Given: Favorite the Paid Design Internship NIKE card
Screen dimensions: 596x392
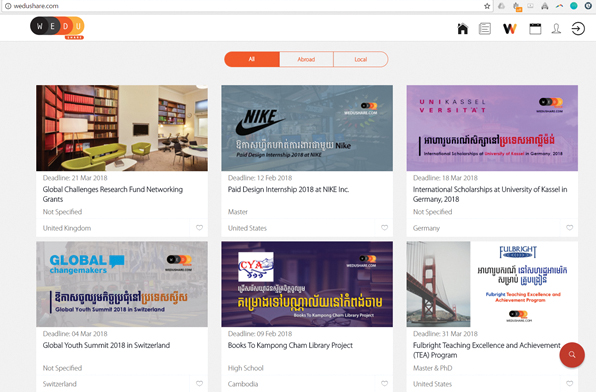Looking at the screenshot, I should [384, 228].
